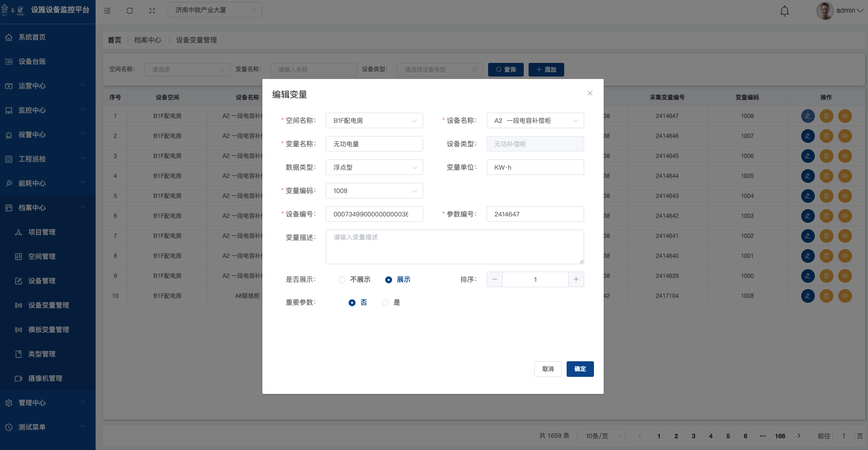
Task: Click the 取消 button
Action: (x=548, y=369)
